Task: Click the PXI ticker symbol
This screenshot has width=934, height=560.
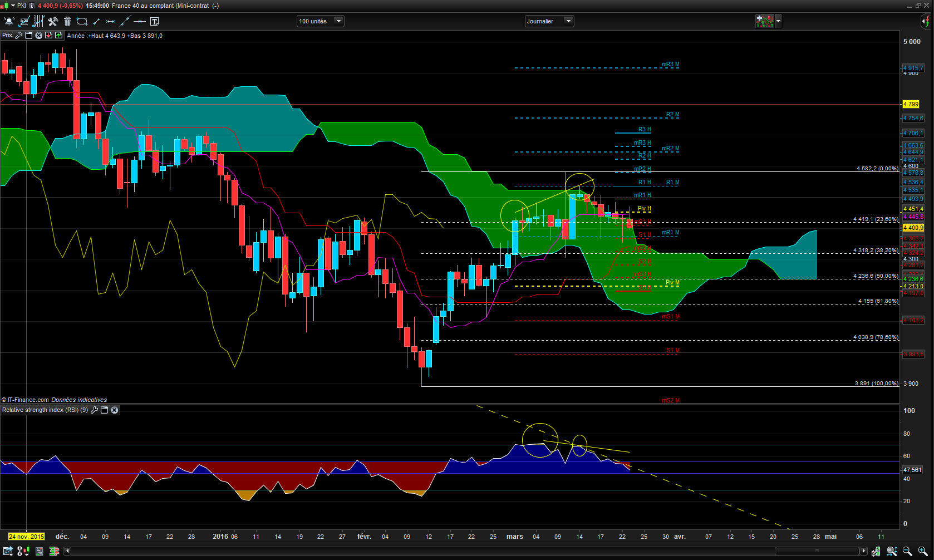Action: point(22,6)
